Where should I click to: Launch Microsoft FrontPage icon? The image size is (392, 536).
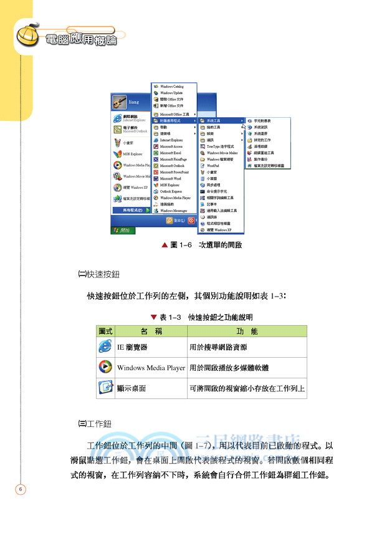156,160
